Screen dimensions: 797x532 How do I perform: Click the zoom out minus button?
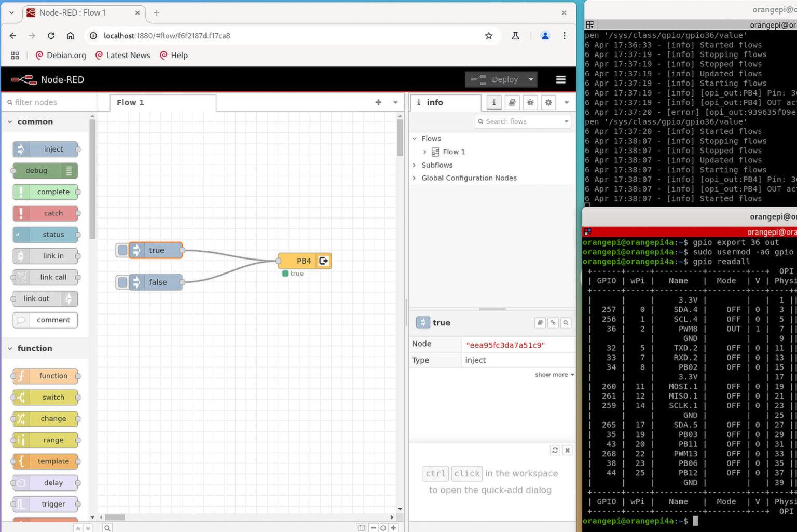[x=373, y=527]
